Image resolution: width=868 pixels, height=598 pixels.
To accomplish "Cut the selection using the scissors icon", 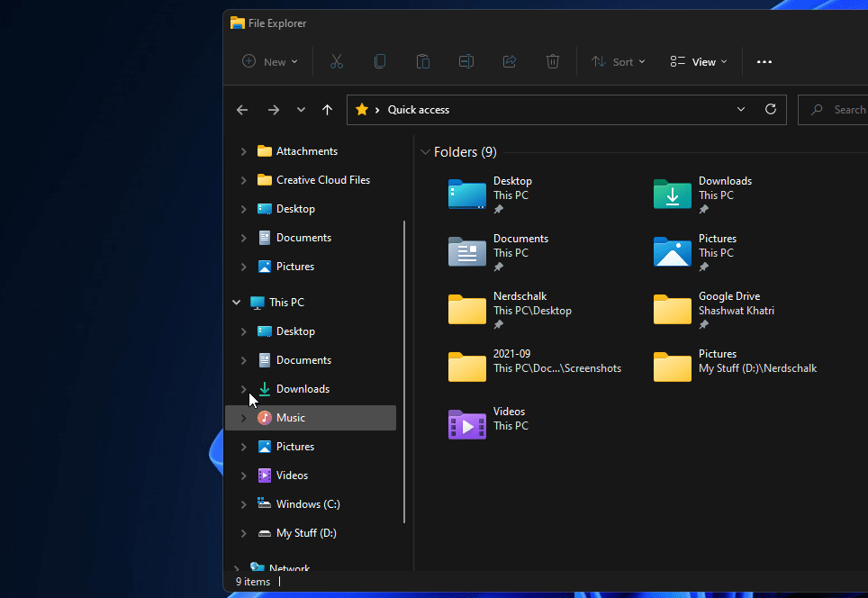I will coord(337,61).
